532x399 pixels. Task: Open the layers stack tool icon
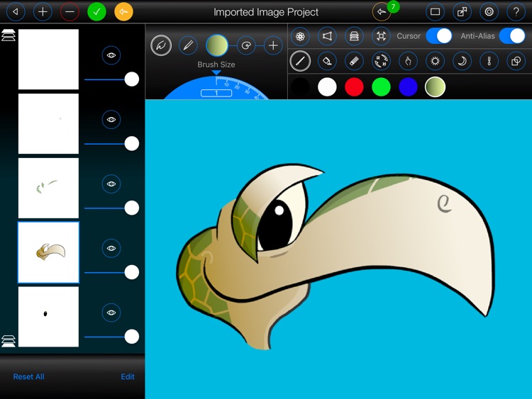tap(354, 36)
